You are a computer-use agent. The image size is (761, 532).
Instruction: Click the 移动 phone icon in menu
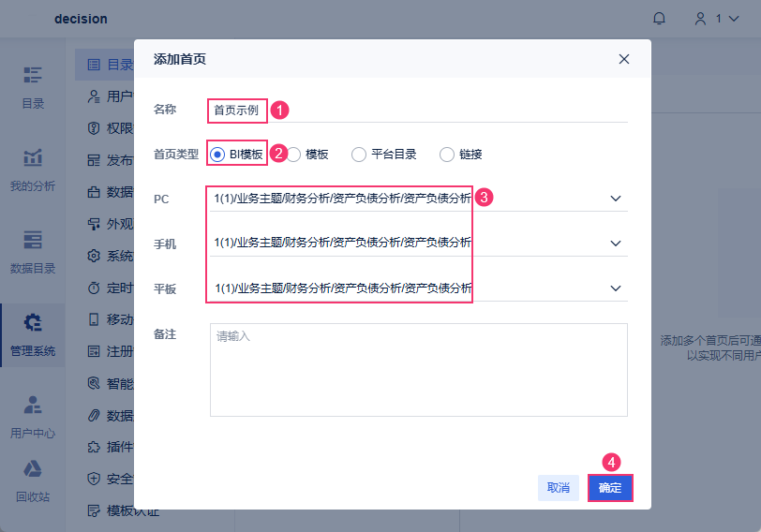[94, 319]
